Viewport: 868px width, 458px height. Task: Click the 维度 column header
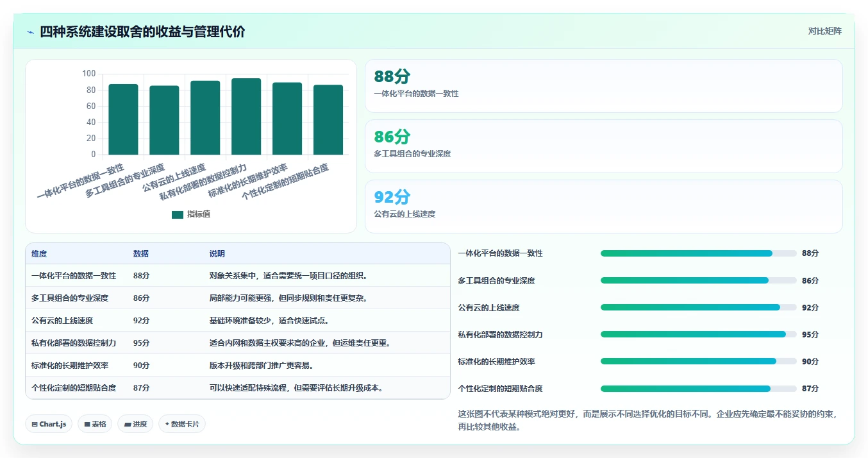coord(39,254)
